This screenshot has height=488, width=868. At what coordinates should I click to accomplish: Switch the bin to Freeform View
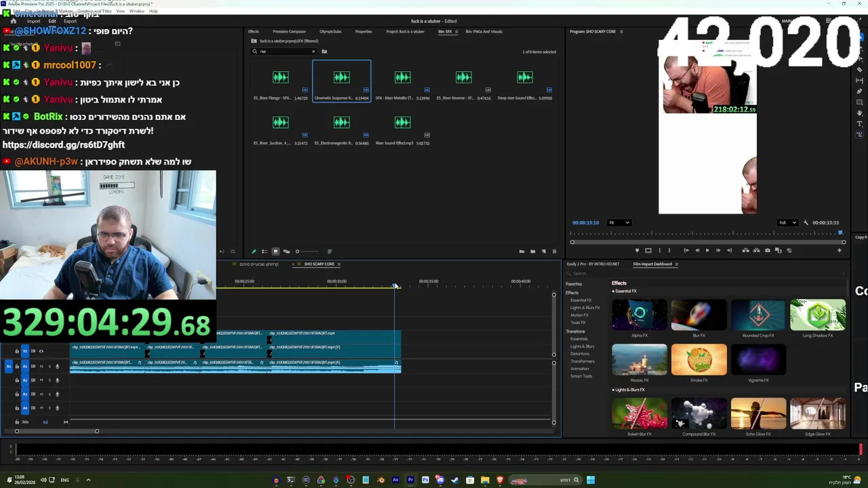pos(286,251)
